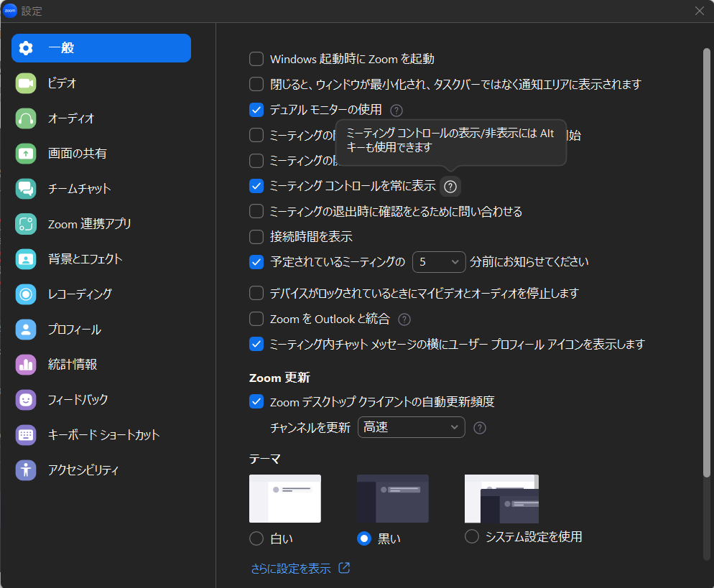Check the 接続時間を表示 checkbox
Viewport: 714px width, 588px height.
click(256, 237)
